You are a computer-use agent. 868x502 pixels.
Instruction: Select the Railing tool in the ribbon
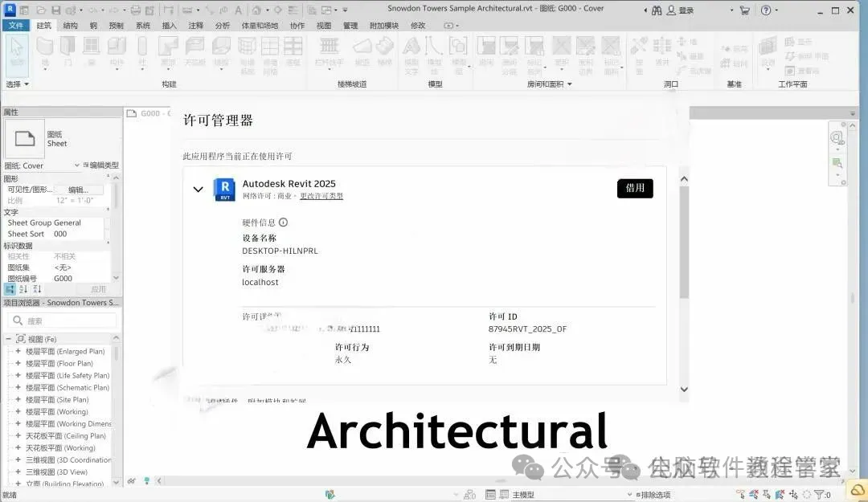[329, 51]
